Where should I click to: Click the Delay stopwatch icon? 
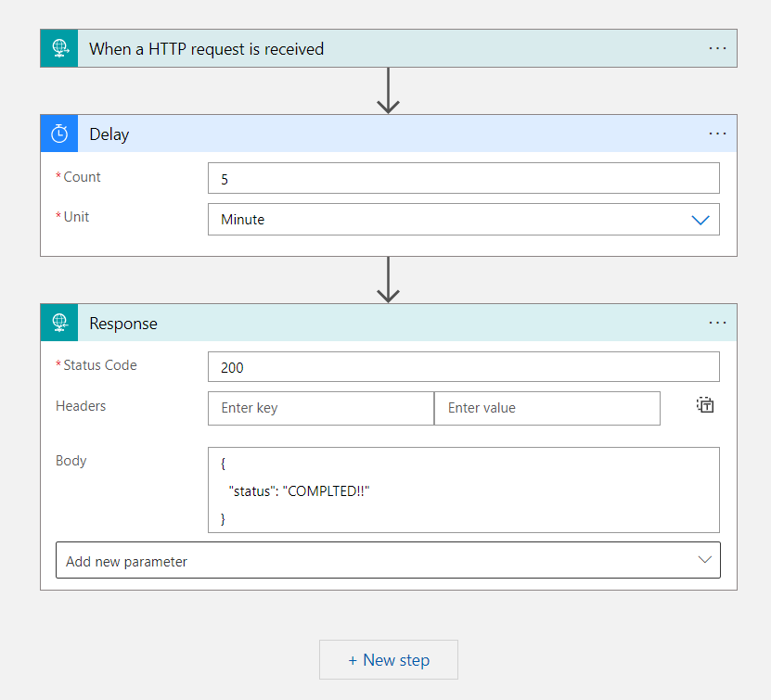(x=59, y=134)
